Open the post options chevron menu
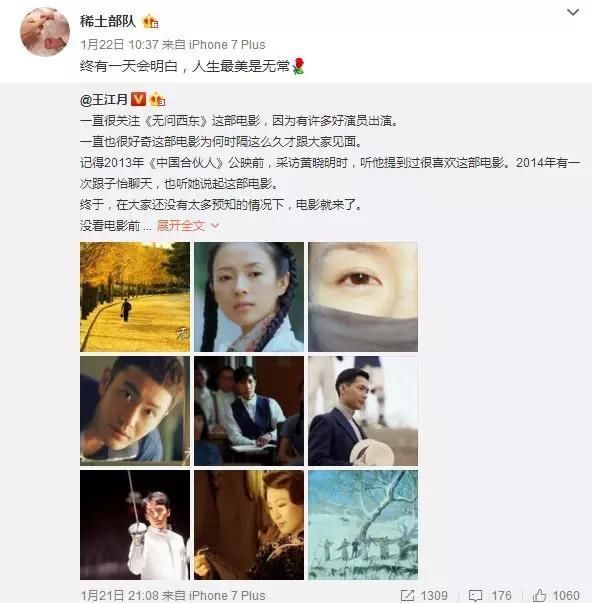The width and height of the screenshot is (592, 603). pyautogui.click(x=573, y=13)
